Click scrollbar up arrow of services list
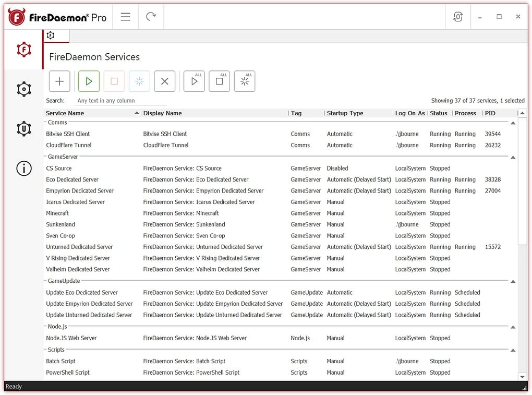The width and height of the screenshot is (532, 395). (x=523, y=113)
